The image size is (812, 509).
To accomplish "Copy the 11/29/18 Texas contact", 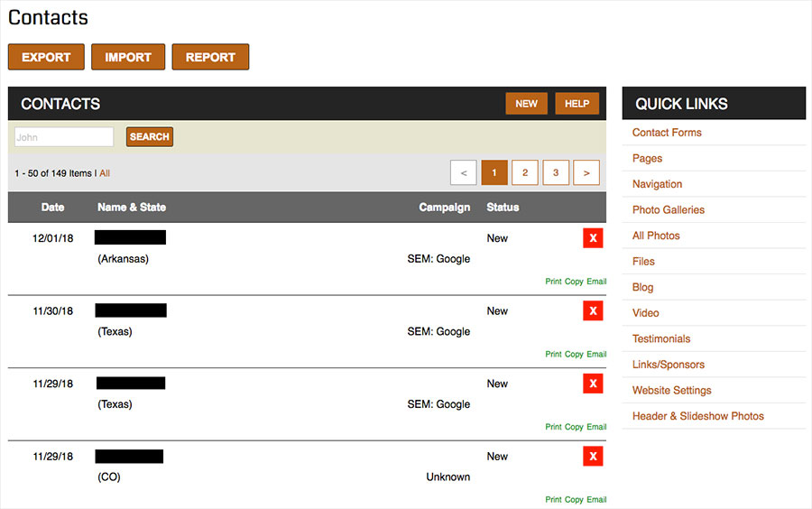I will (574, 427).
